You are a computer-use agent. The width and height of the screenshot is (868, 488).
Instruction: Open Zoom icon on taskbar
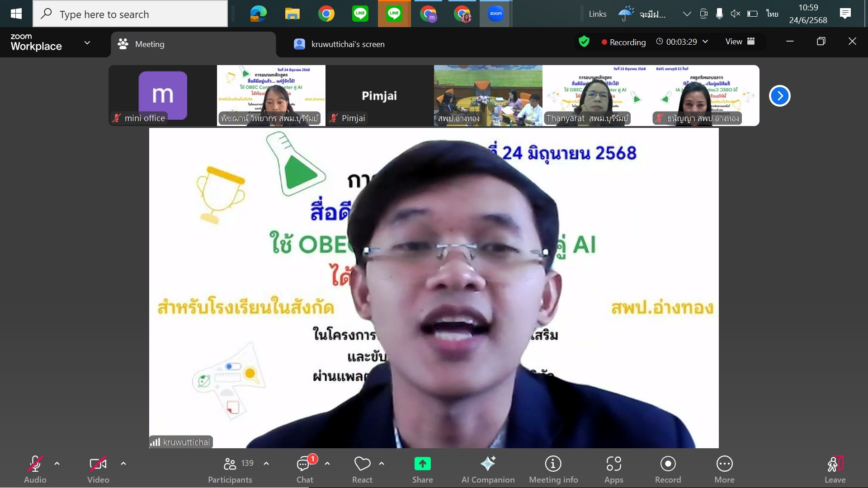tap(496, 14)
